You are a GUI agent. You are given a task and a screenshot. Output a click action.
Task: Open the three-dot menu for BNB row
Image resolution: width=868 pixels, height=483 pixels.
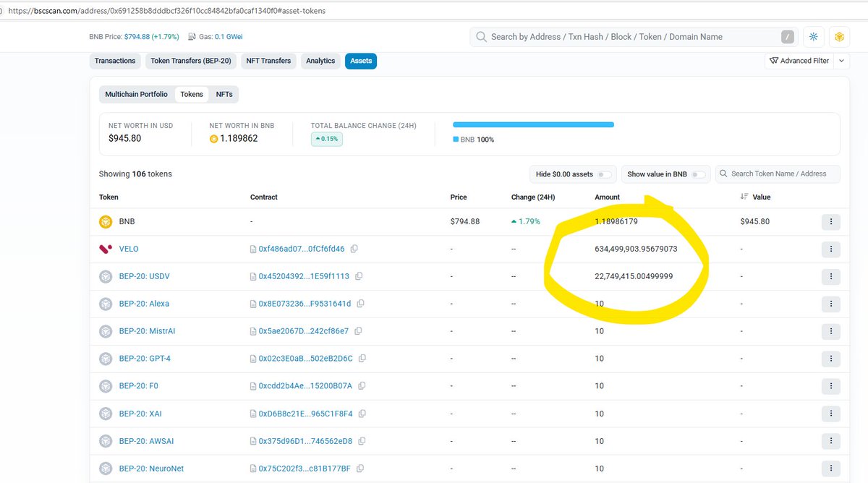tap(831, 221)
